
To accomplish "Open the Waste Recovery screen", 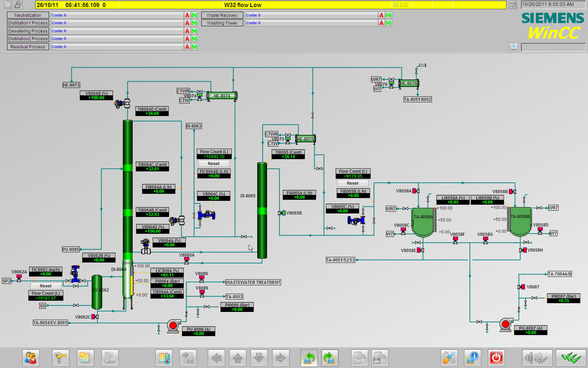I will click(222, 15).
